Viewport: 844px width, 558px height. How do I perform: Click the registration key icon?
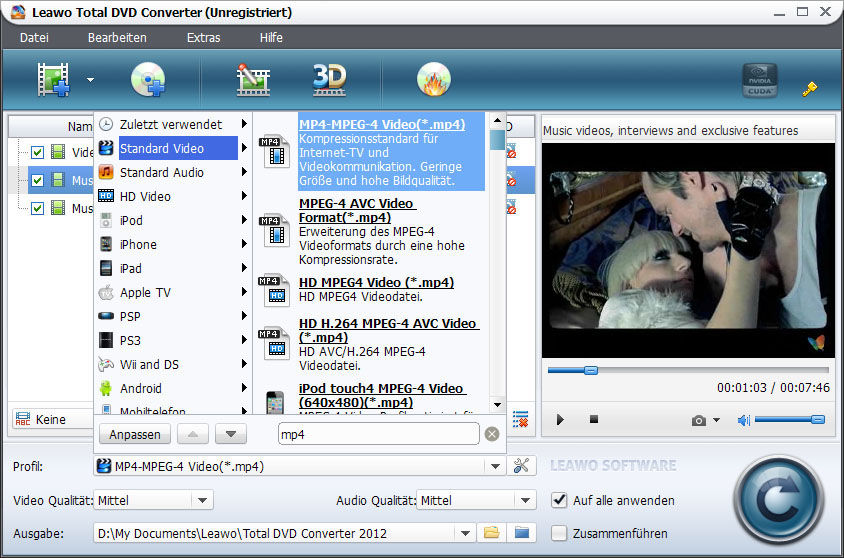pos(809,89)
